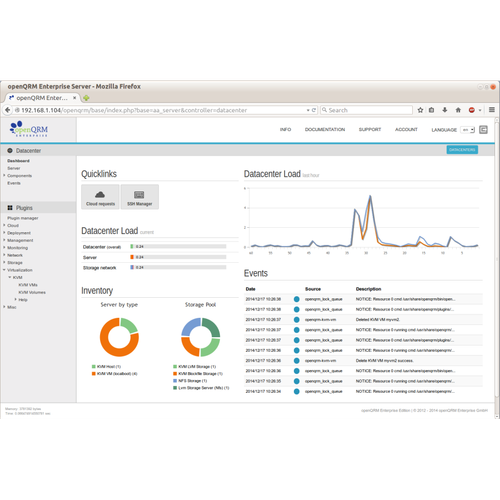This screenshot has height=500, width=500.
Task: Click the orange KVM VM (localboot) legend swatch
Action: [x=94, y=374]
